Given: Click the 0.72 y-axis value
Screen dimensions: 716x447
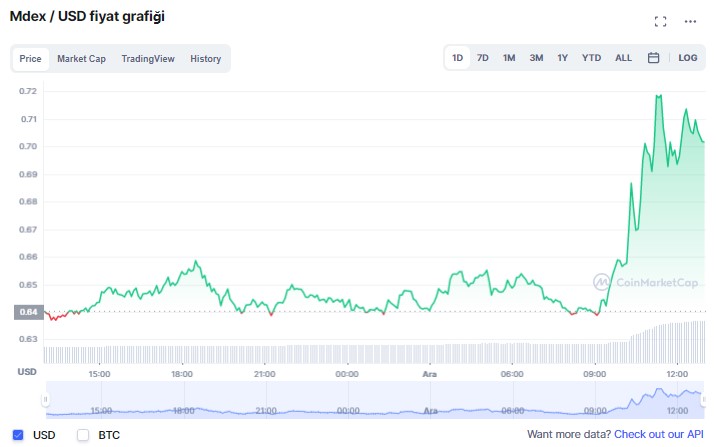Looking at the screenshot, I should (28, 91).
